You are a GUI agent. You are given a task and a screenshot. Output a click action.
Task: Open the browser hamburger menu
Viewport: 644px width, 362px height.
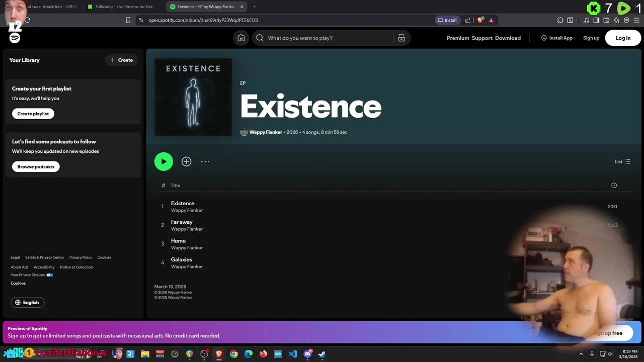click(x=636, y=20)
